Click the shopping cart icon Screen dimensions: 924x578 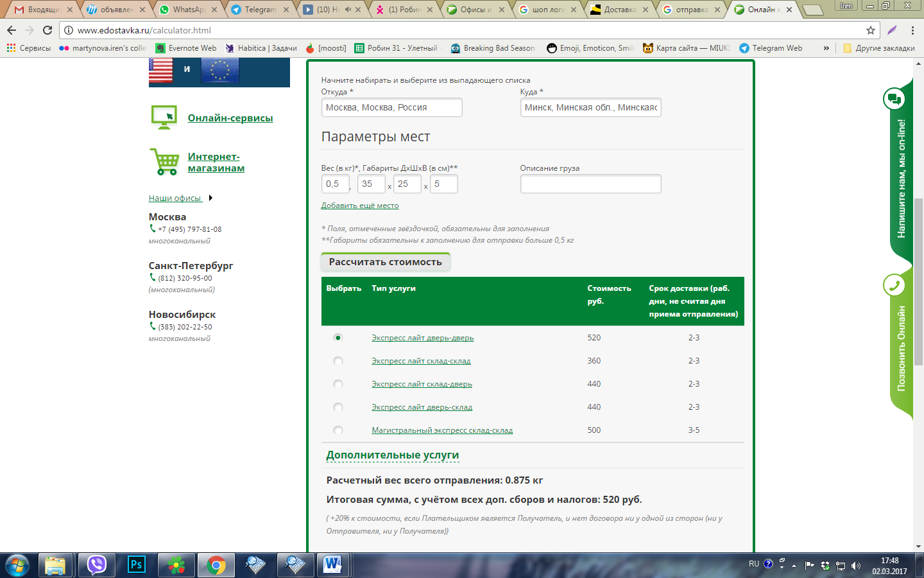(x=164, y=162)
